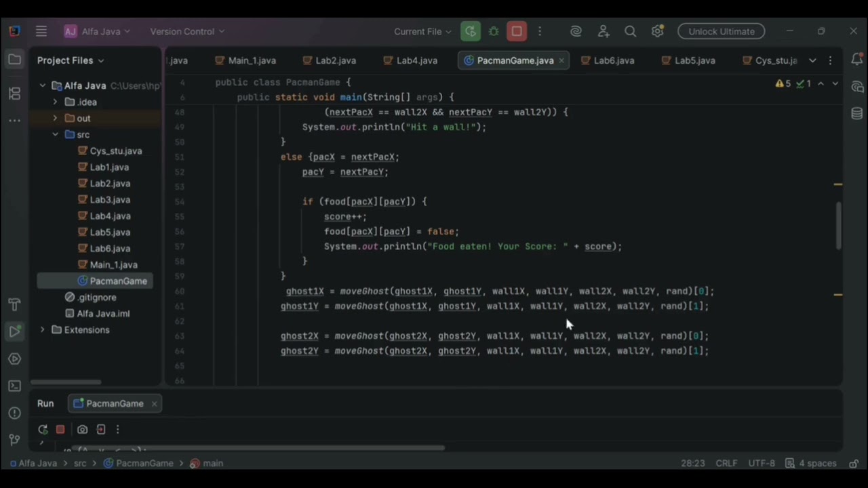868x488 pixels.
Task: Open the Current File run configuration dropdown
Action: point(422,31)
